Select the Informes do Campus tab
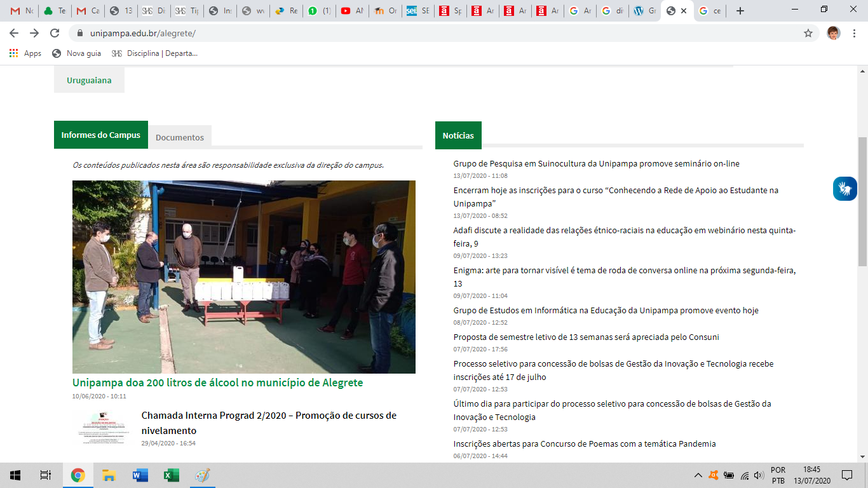The height and width of the screenshot is (488, 868). (100, 135)
